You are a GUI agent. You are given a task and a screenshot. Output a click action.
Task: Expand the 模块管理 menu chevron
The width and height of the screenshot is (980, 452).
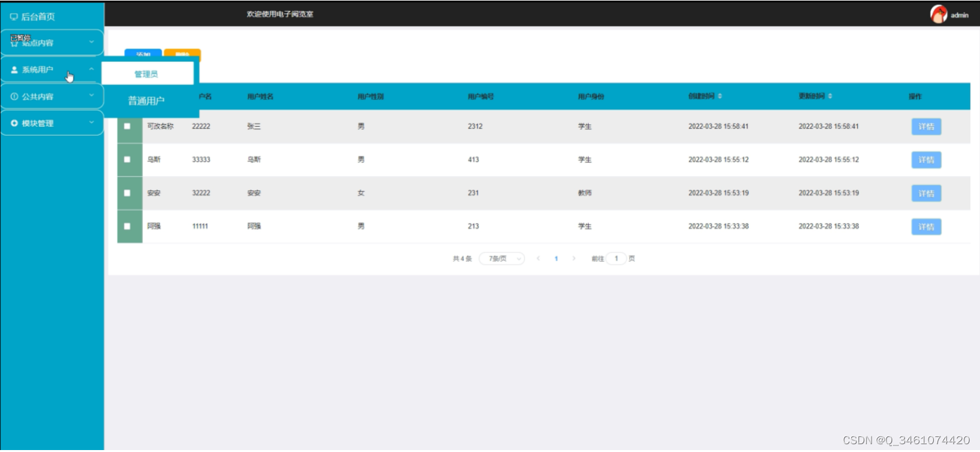[92, 122]
